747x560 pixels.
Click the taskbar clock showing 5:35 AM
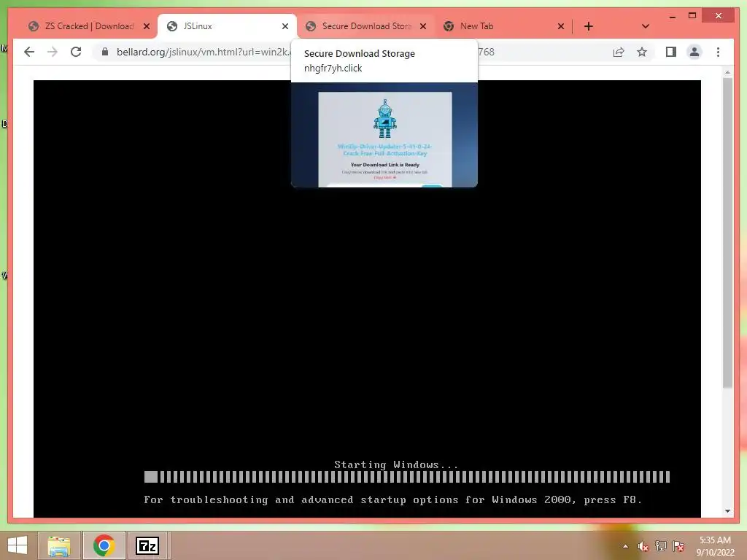pyautogui.click(x=715, y=546)
